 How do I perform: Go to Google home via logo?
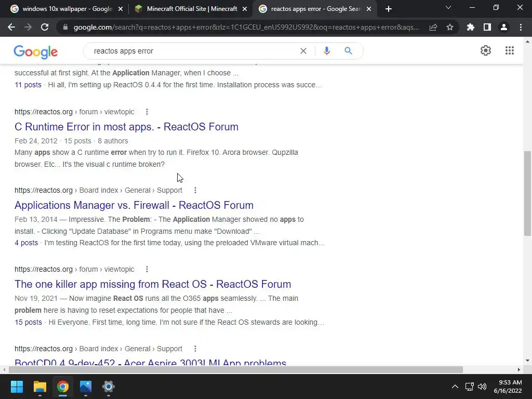click(x=36, y=51)
